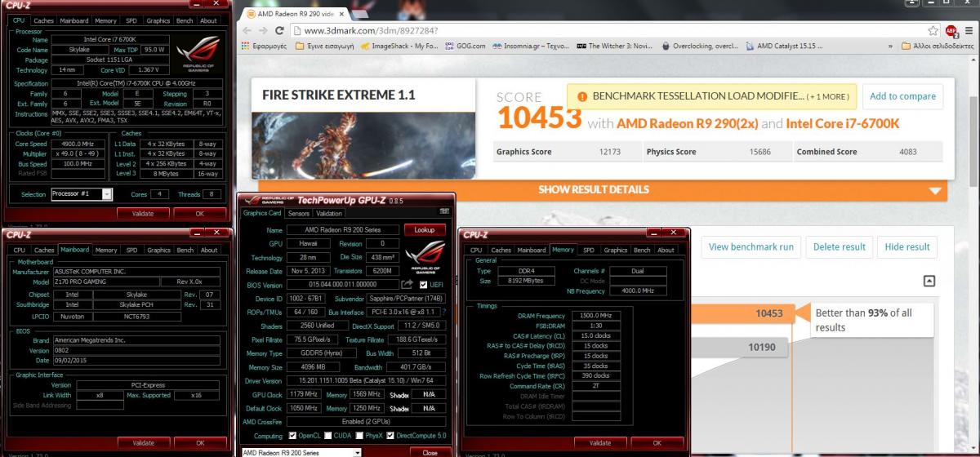The height and width of the screenshot is (457, 980).
Task: Click Delete result
Action: click(x=839, y=247)
